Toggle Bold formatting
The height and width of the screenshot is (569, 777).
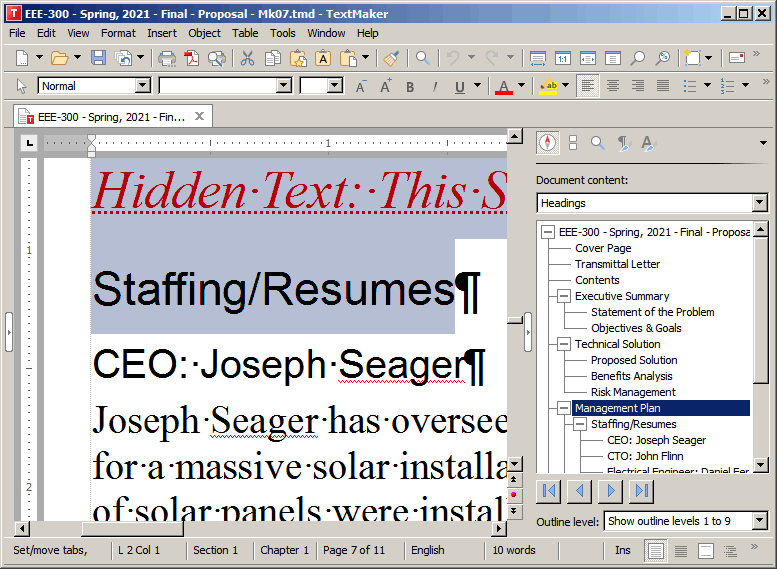click(410, 87)
